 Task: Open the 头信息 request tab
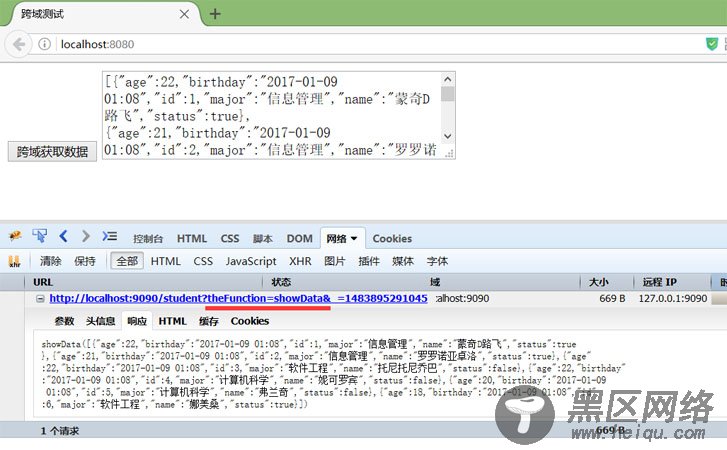[x=101, y=321]
